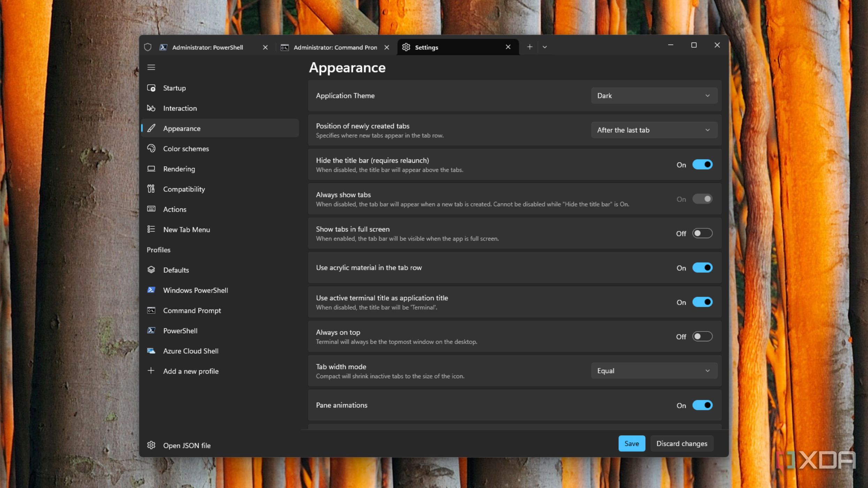868x488 pixels.
Task: Close the Command Prompt tab
Action: pos(387,47)
